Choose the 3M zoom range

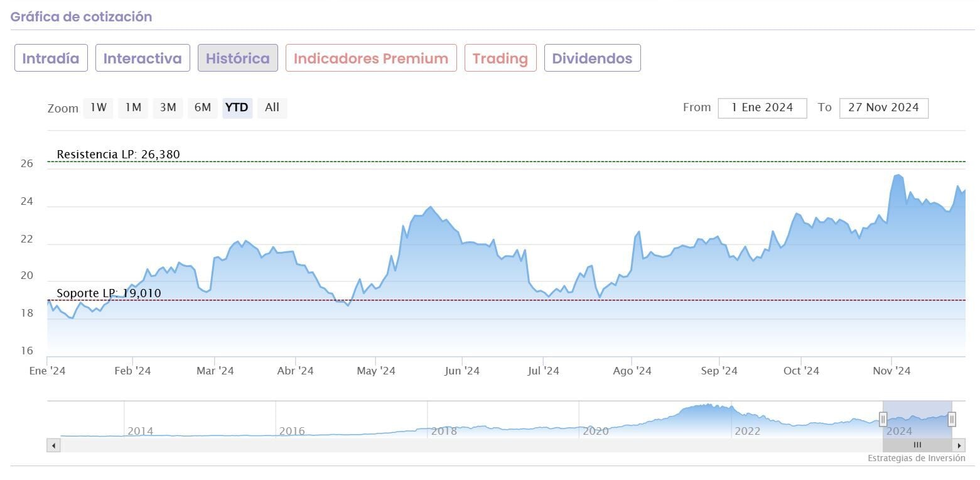pos(168,107)
